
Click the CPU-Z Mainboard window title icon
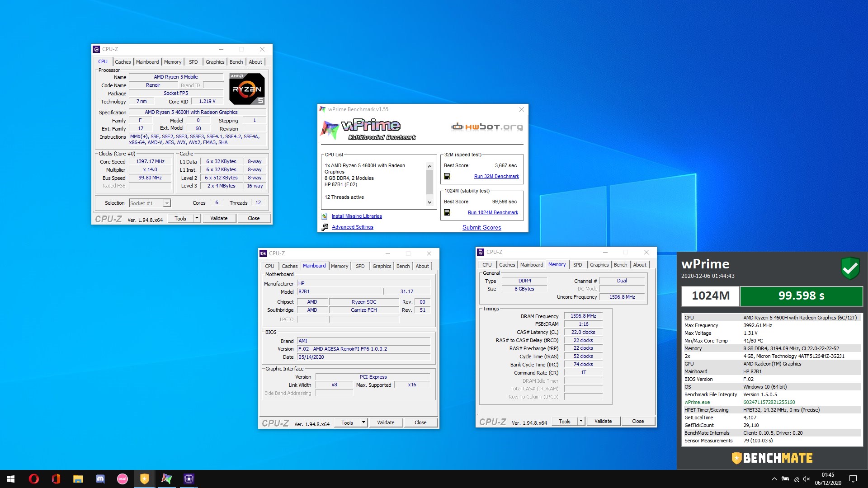tap(263, 253)
